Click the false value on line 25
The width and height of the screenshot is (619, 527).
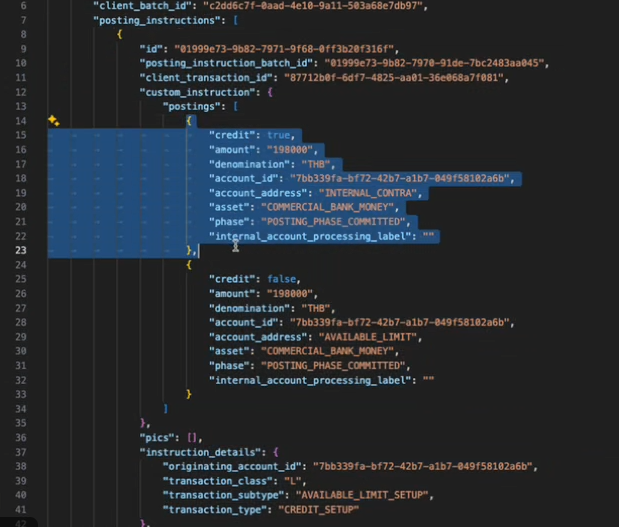click(281, 279)
